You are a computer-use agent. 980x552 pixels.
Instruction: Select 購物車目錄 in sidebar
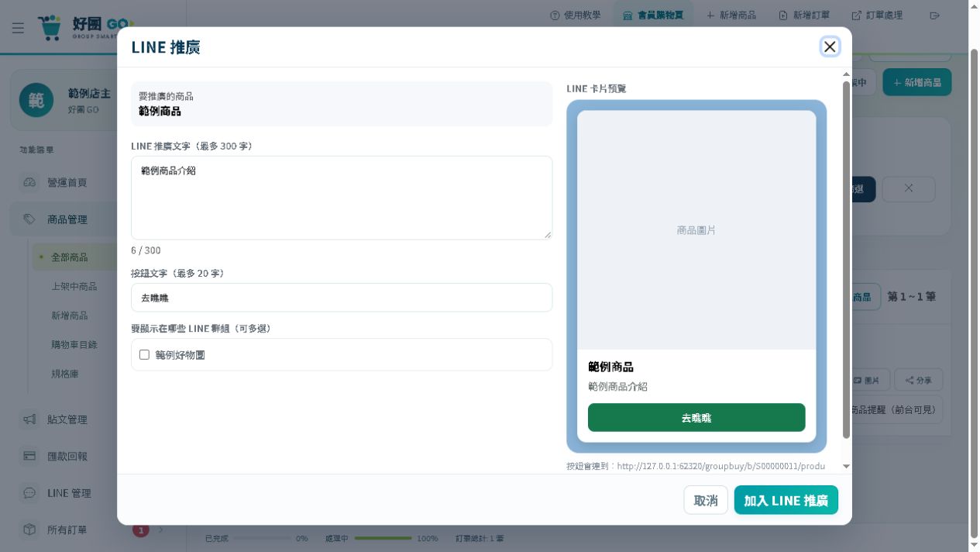point(74,344)
